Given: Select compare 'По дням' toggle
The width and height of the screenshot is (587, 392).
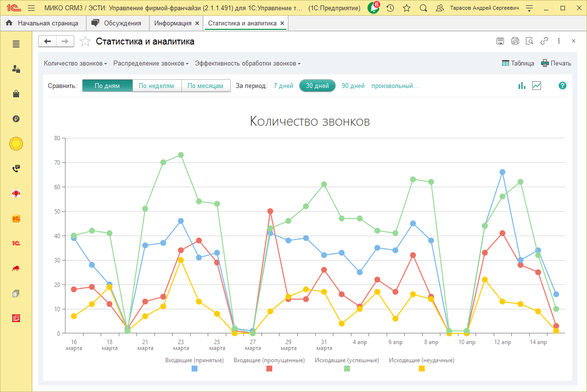Looking at the screenshot, I should 108,86.
